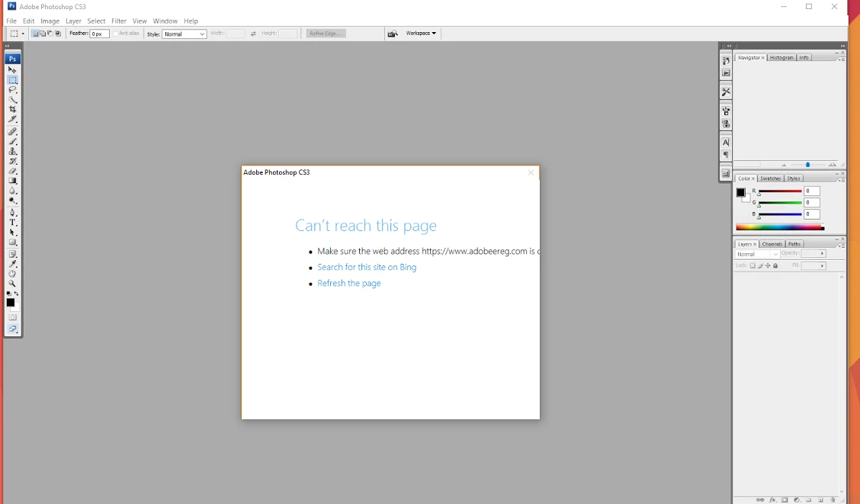Image resolution: width=860 pixels, height=504 pixels.
Task: Change screen mode at toolbox bottom
Action: pyautogui.click(x=12, y=329)
